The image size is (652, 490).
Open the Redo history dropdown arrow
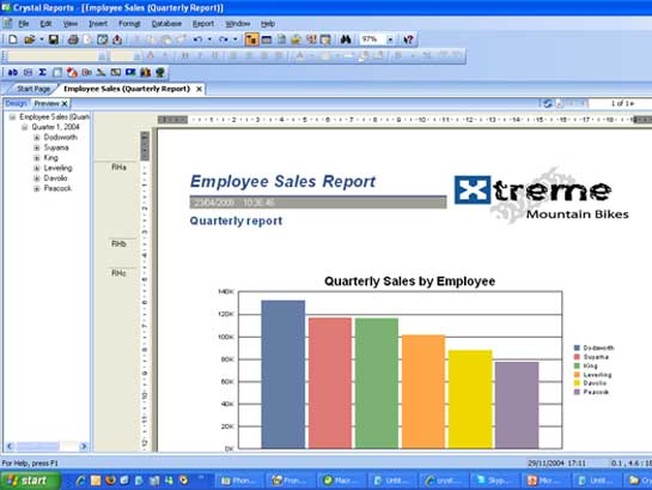pos(235,40)
